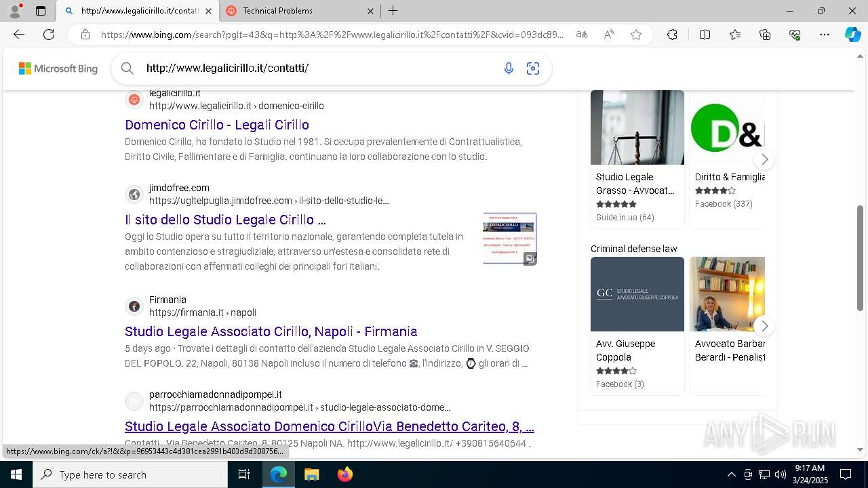Screen dimensions: 868x488
Task: Open Studio Legale Associato Domenico Cirillo Via Cariteo
Action: click(330, 426)
